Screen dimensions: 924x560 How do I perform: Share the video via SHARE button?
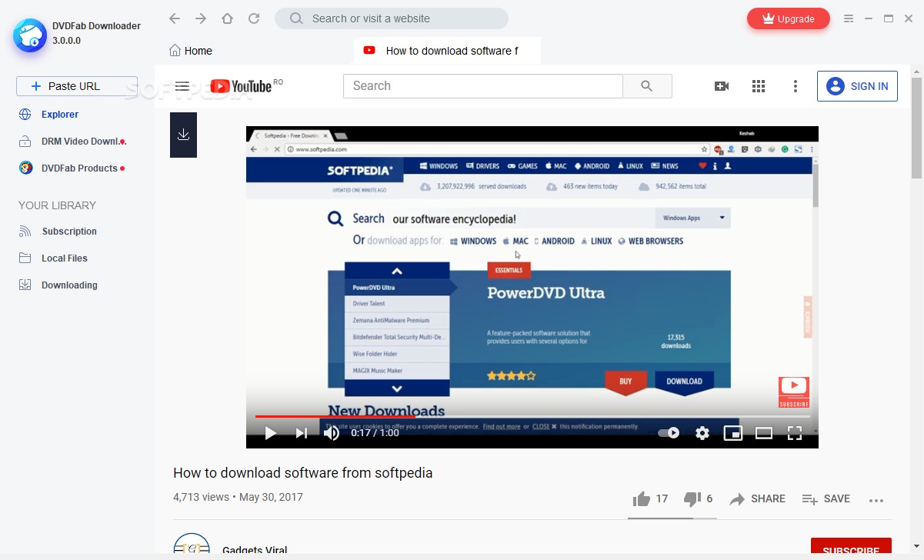click(758, 499)
